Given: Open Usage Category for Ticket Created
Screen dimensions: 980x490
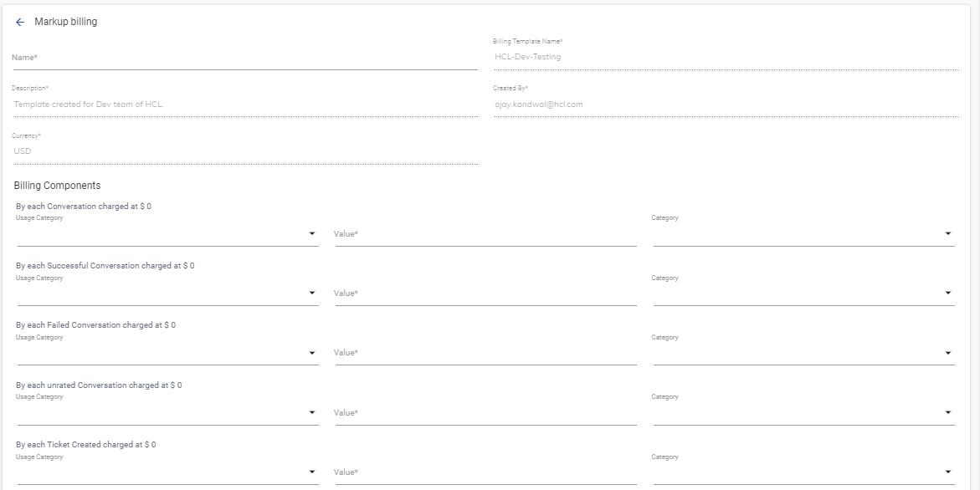Looking at the screenshot, I should click(x=167, y=472).
